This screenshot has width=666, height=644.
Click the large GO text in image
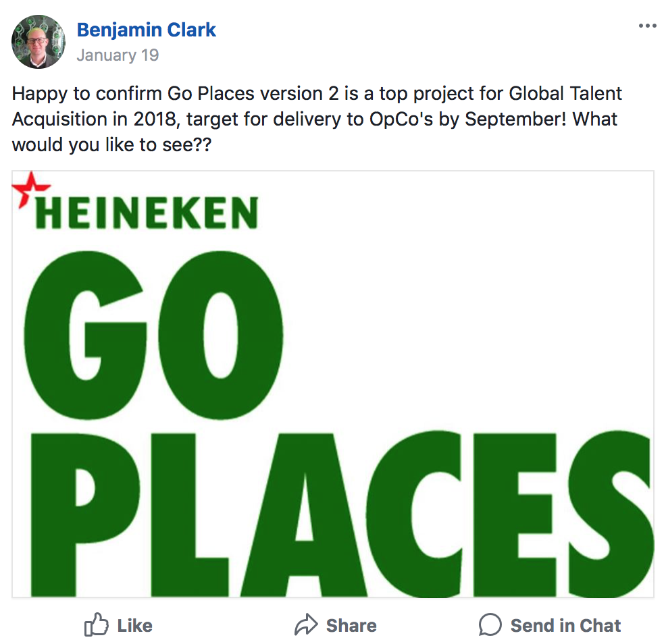153,335
